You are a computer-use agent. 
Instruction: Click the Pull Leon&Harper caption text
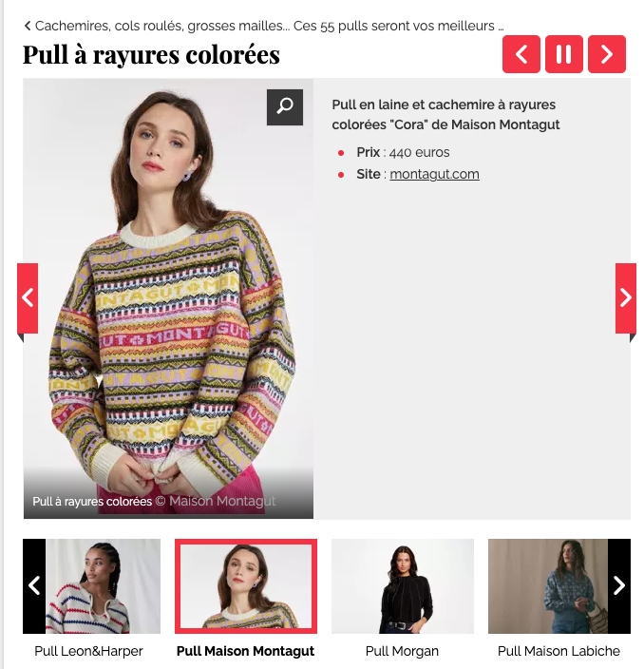tap(88, 651)
